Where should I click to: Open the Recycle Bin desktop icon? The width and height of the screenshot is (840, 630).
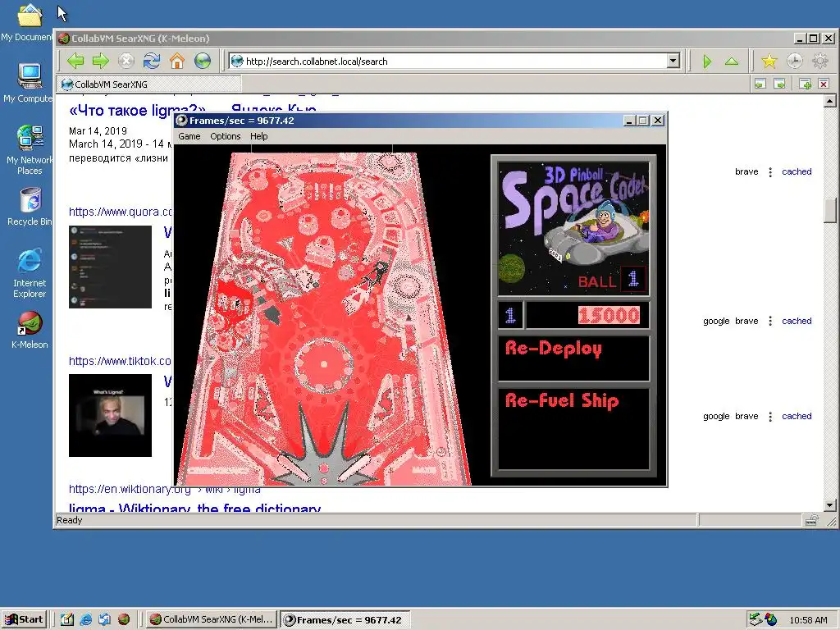click(30, 207)
